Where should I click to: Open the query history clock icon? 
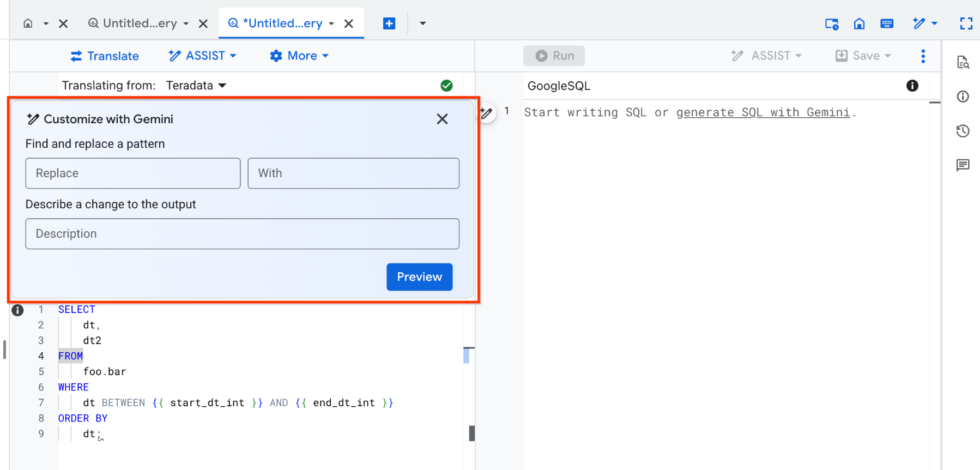963,131
